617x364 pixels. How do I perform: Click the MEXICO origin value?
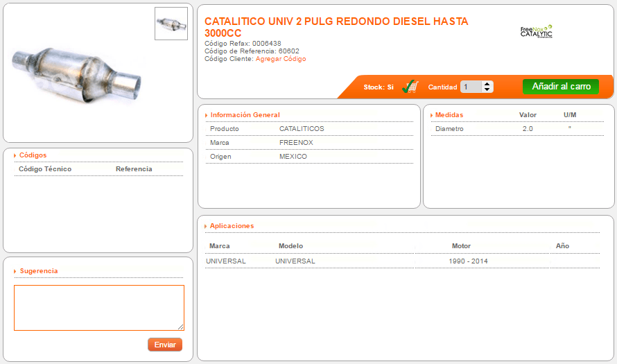click(293, 157)
